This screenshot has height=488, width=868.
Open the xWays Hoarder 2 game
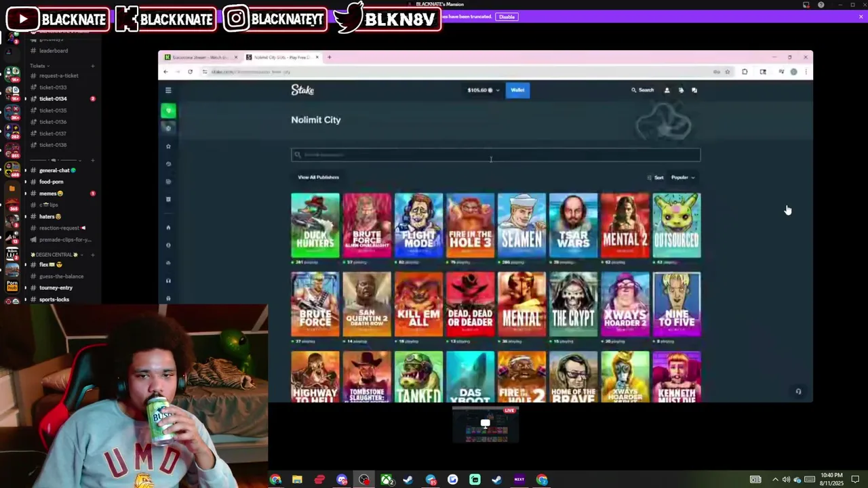[625, 304]
